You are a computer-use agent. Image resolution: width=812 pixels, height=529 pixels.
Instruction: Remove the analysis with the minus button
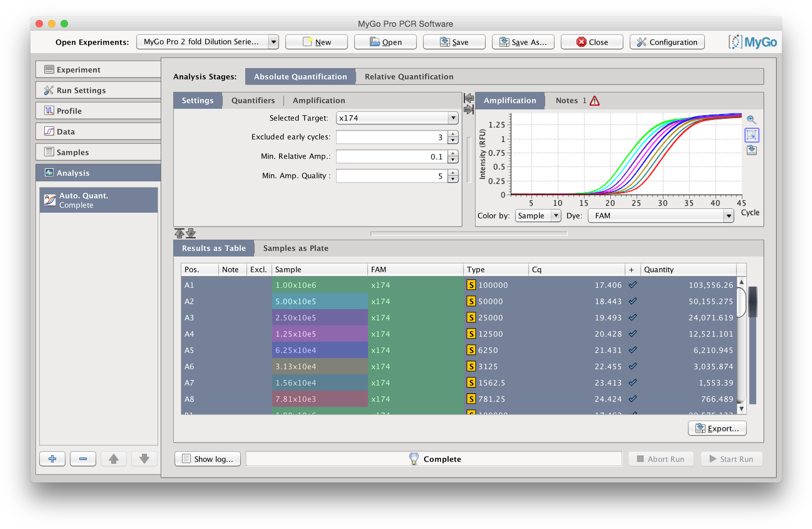83,459
